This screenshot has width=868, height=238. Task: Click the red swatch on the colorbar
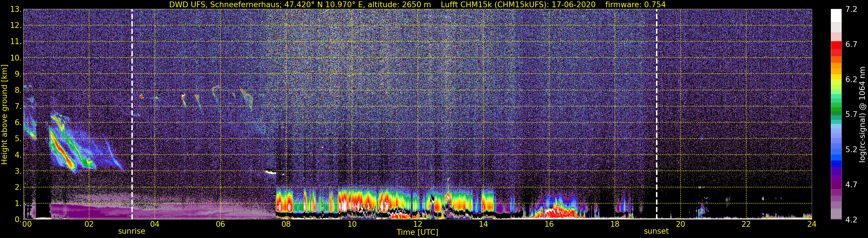(836, 45)
